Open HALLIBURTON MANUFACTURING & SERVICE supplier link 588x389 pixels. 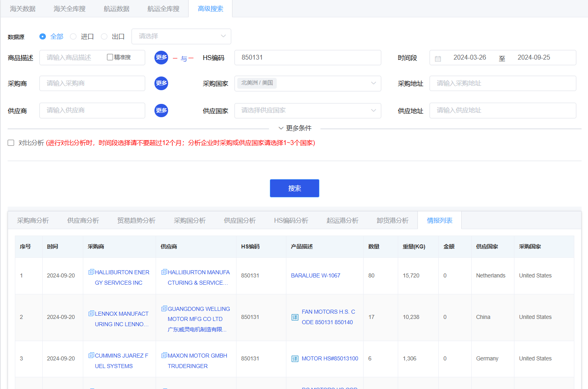click(x=199, y=277)
